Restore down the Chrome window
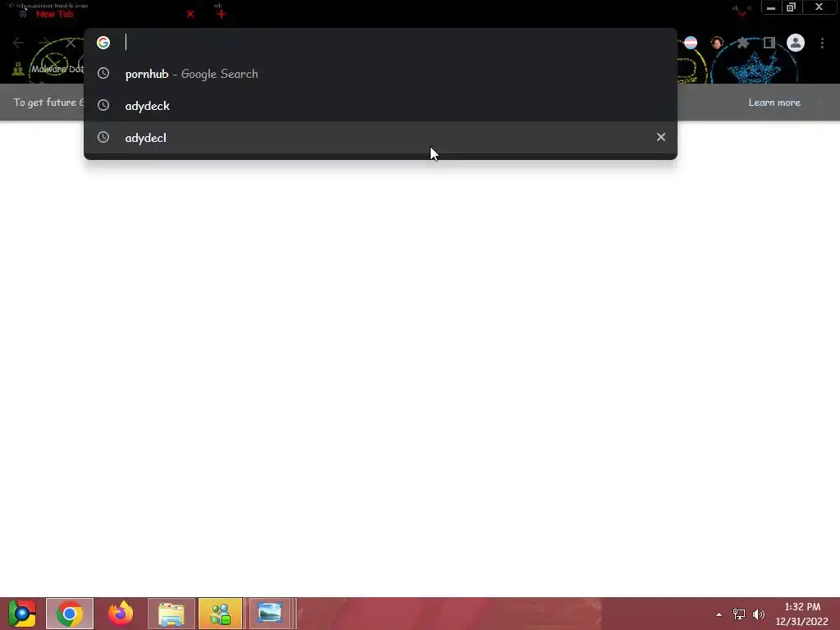Viewport: 840px width, 630px height. coord(792,7)
